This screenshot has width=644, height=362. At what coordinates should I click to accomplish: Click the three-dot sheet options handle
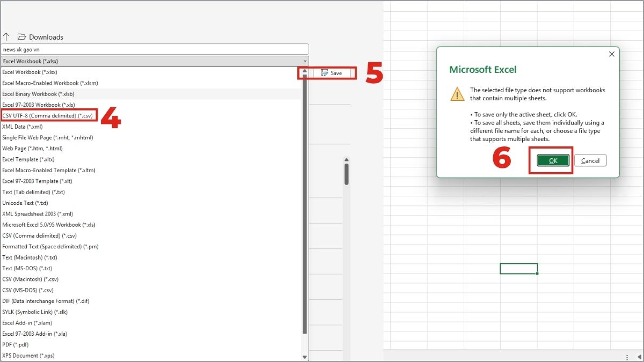pyautogui.click(x=627, y=357)
